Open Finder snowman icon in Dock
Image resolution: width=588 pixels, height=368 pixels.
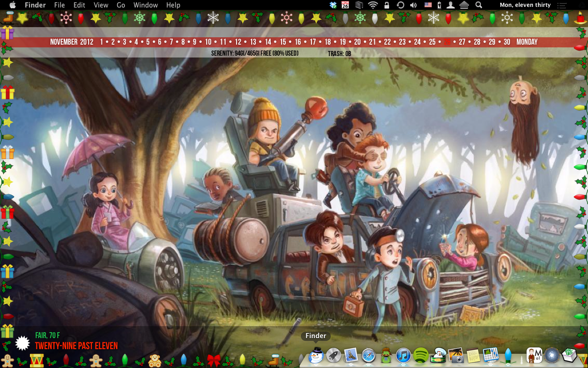(316, 355)
